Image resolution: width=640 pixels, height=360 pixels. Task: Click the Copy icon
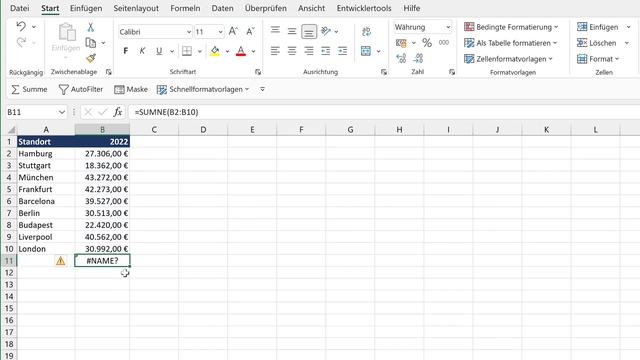tap(91, 42)
